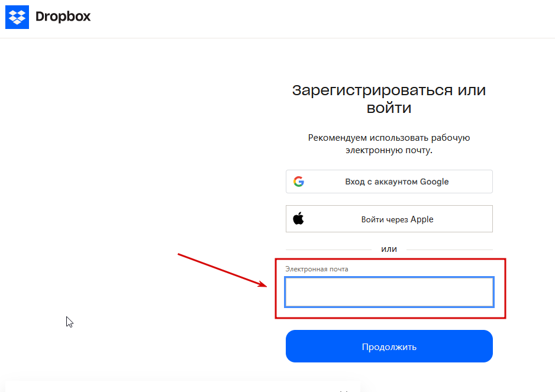Screen dimensions: 555x392
Task: Click the blue Dropbox box logo icon
Action: click(x=16, y=17)
